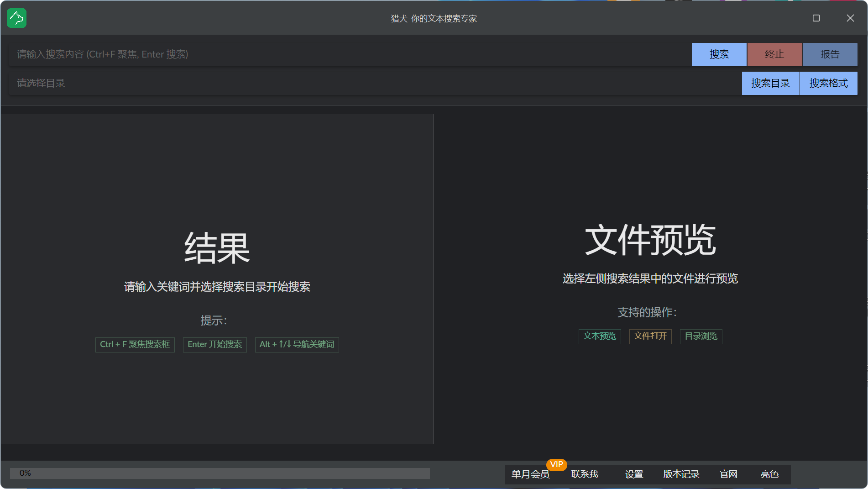View 版本记录 version history
Image resolution: width=868 pixels, height=489 pixels.
click(681, 474)
